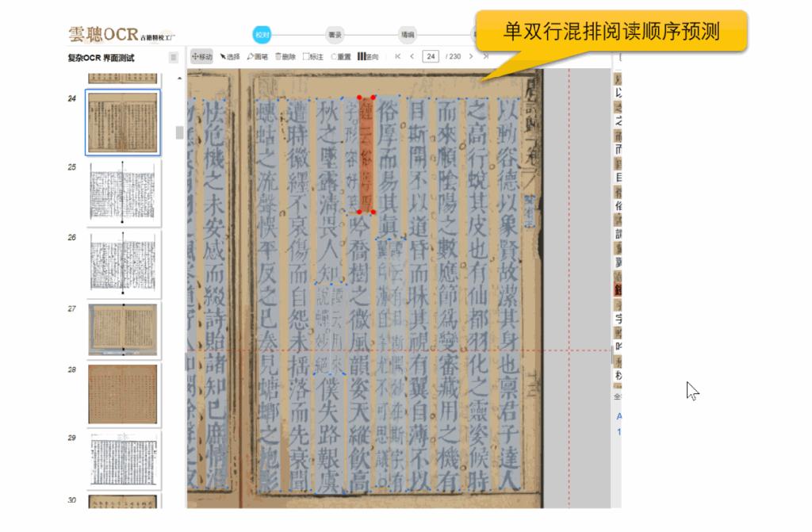Click the thumbnail list scroll-up arrow

tap(179, 78)
